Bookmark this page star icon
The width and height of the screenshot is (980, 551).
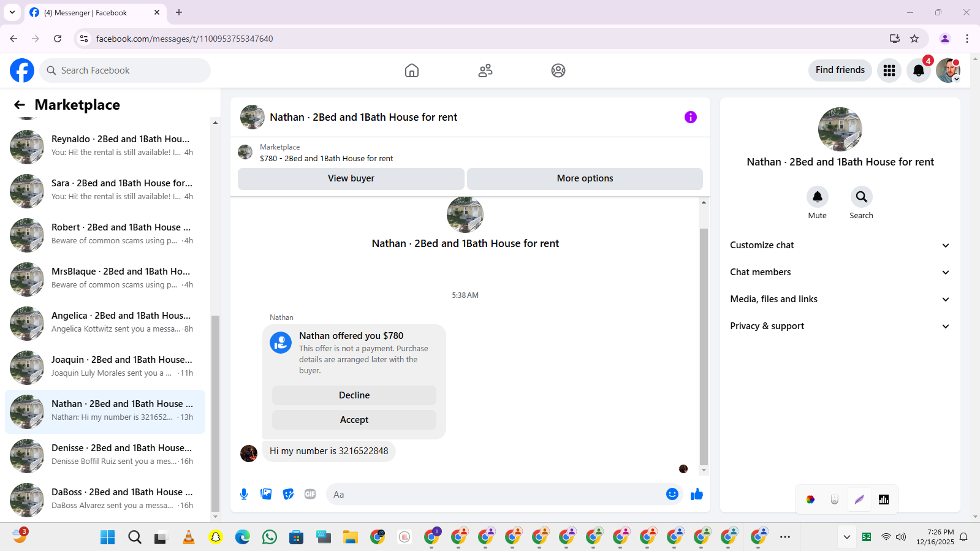914,39
